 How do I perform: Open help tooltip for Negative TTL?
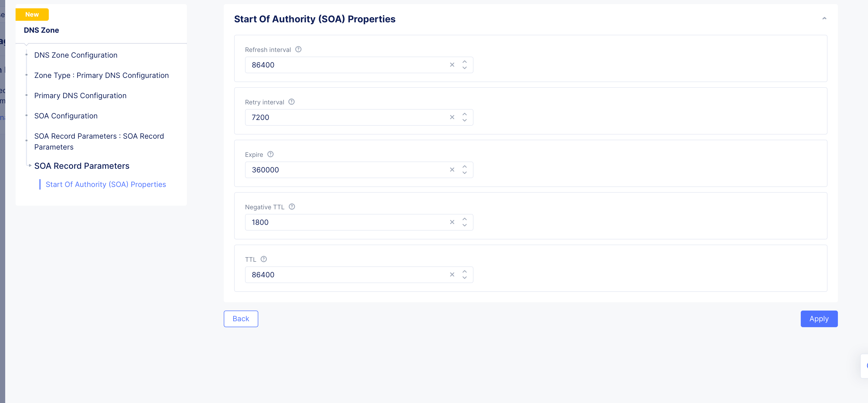tap(291, 206)
